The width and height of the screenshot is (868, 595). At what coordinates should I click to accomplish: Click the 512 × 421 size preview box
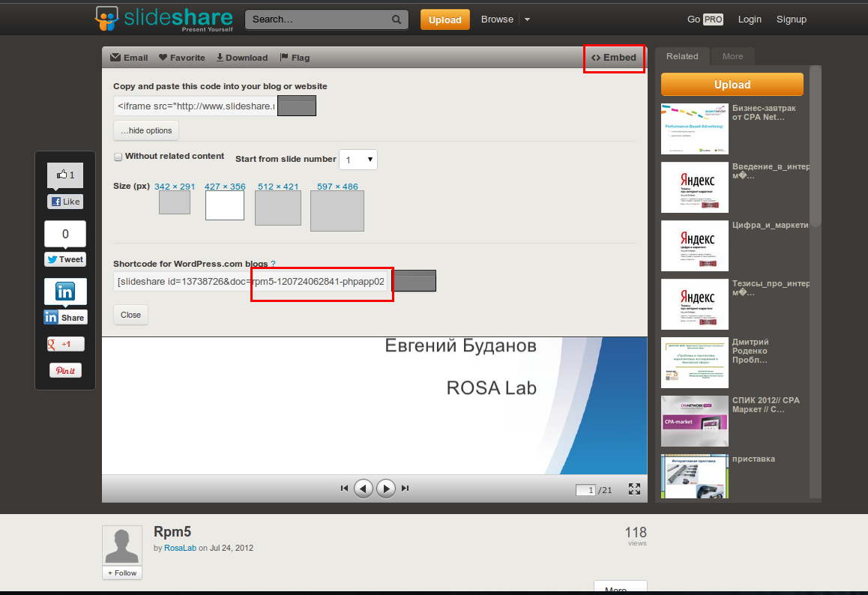coord(278,208)
